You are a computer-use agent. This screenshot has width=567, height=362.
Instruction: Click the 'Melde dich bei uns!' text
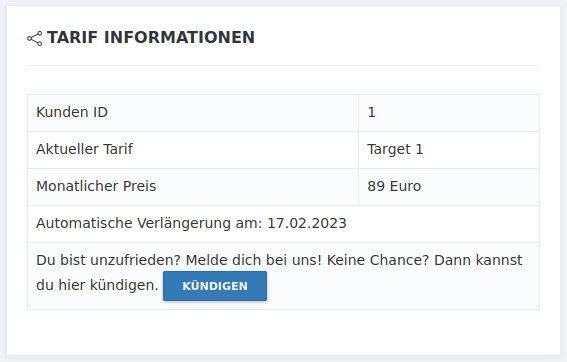click(254, 260)
